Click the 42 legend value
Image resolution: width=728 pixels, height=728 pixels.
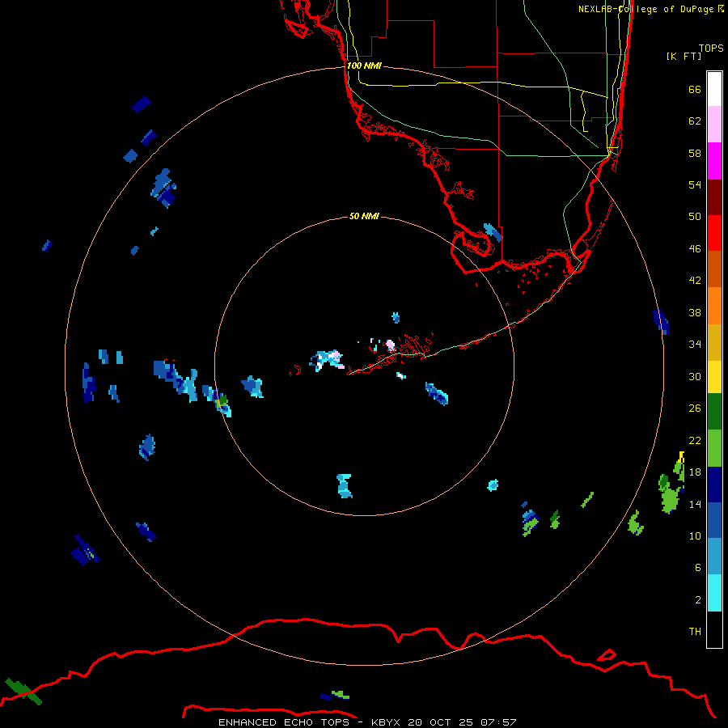(x=695, y=281)
